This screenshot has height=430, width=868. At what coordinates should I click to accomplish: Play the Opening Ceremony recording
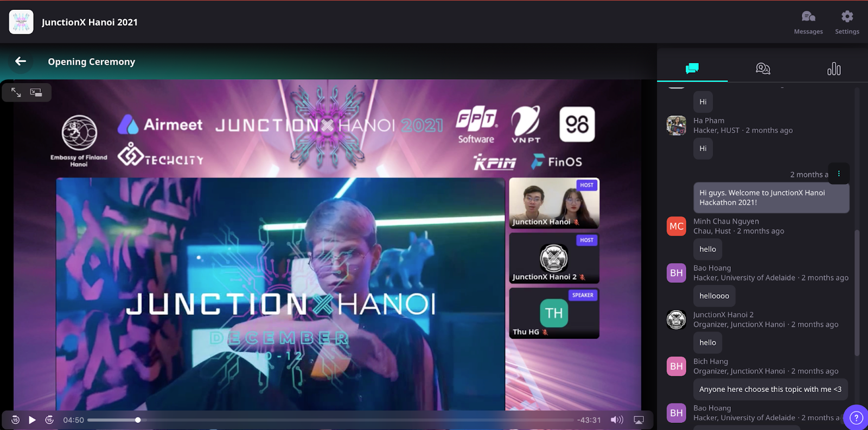coord(32,420)
